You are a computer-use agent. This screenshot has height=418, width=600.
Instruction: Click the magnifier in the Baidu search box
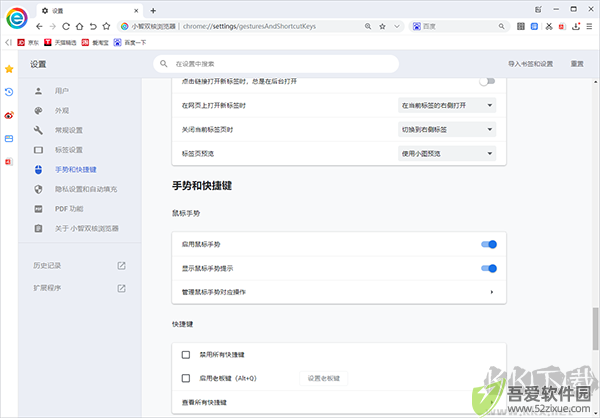click(x=501, y=26)
